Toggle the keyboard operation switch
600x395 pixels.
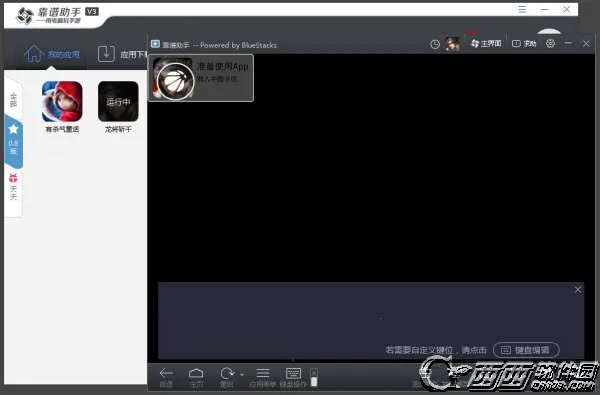click(x=314, y=377)
